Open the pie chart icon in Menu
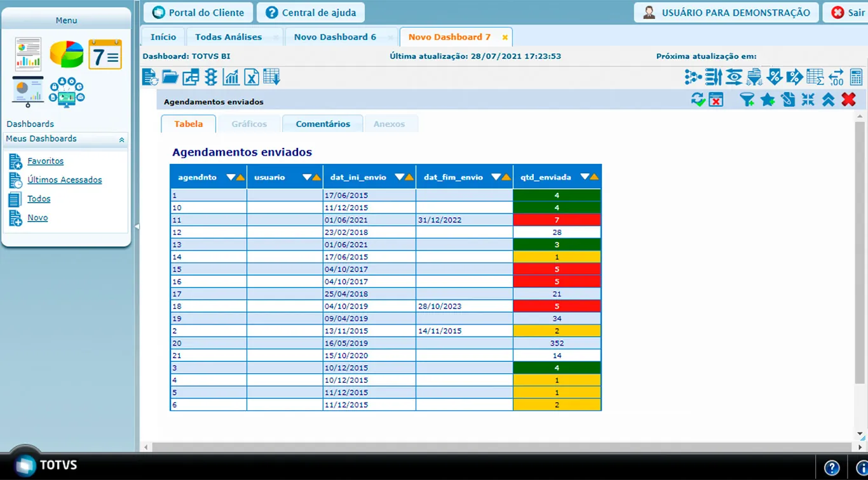868x480 pixels. 67,54
